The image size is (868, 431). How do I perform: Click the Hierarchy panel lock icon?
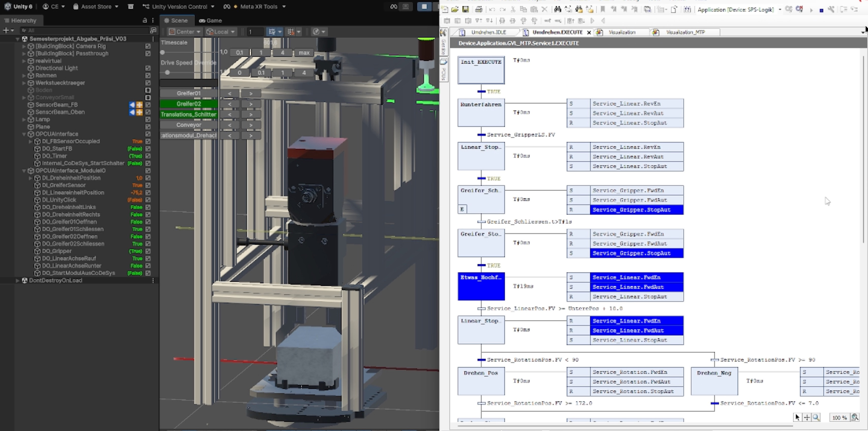(145, 20)
